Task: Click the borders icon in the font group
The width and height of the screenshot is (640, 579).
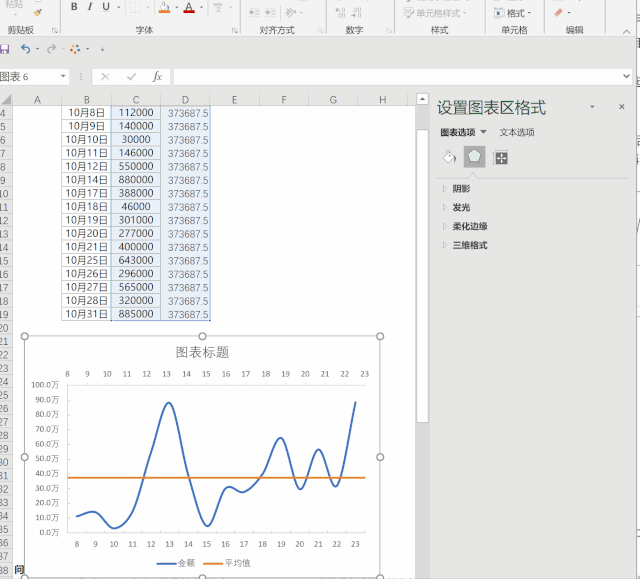Action: coord(135,7)
